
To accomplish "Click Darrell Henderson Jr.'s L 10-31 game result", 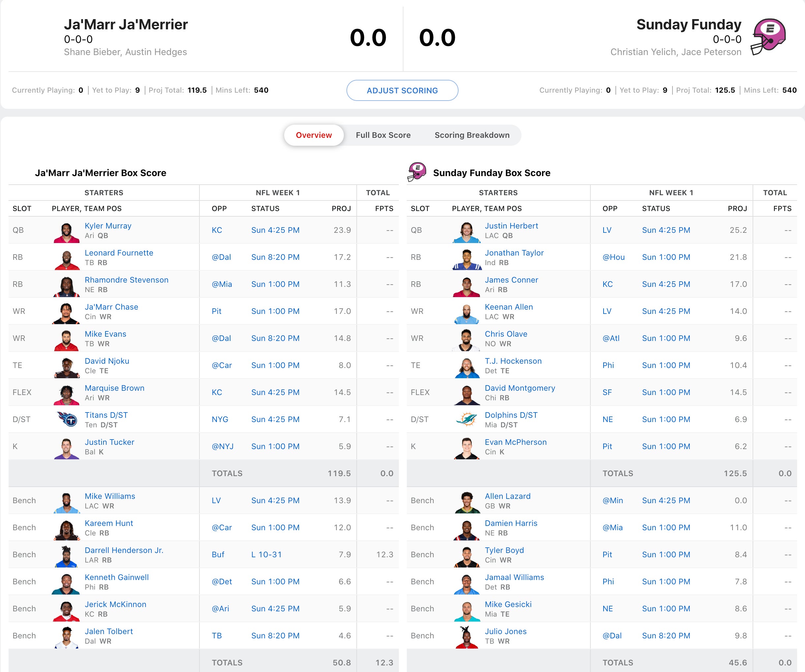I will (266, 554).
